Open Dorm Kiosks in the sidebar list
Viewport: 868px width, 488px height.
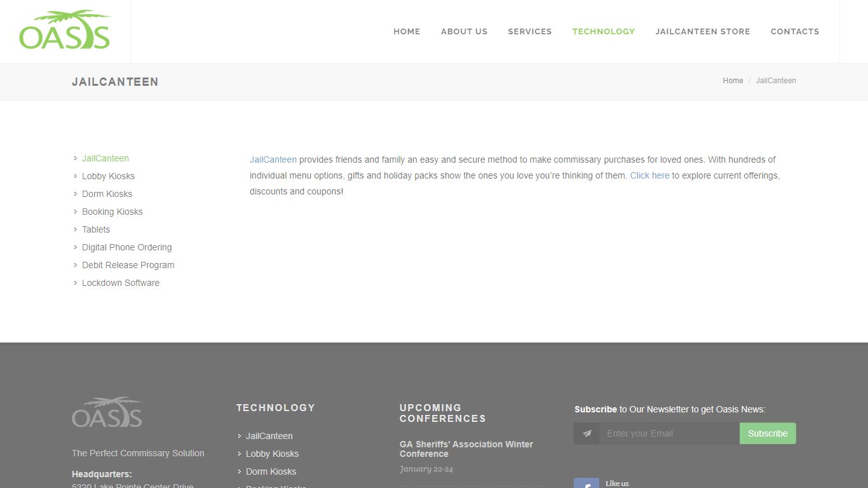point(107,194)
